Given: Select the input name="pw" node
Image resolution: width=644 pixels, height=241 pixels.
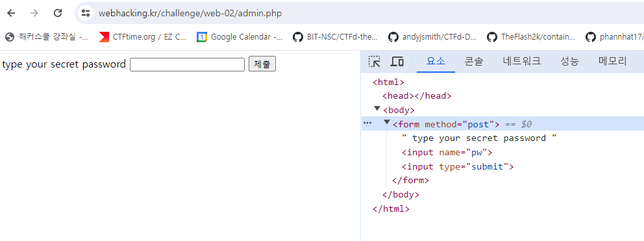Looking at the screenshot, I should (x=447, y=153).
